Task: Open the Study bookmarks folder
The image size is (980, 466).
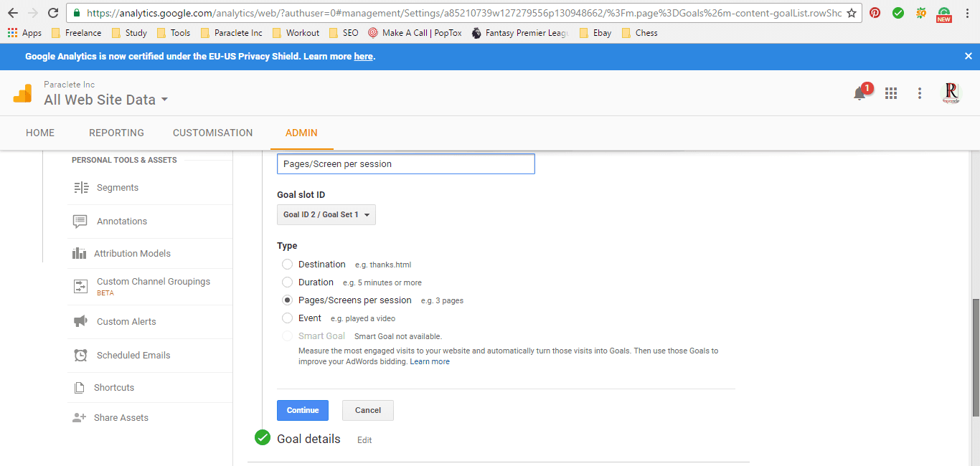Action: tap(130, 33)
